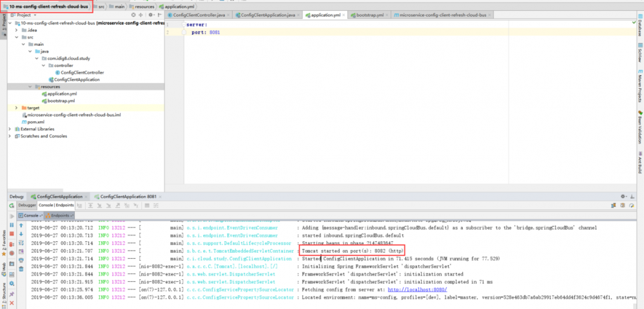Toggle scroll to end of console
The height and width of the screenshot is (309, 644).
pos(21,251)
